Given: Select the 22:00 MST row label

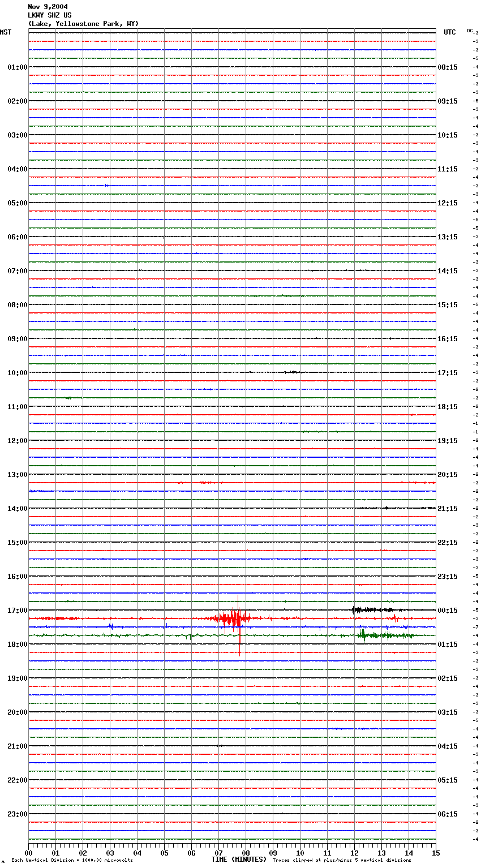Looking at the screenshot, I should (x=17, y=780).
